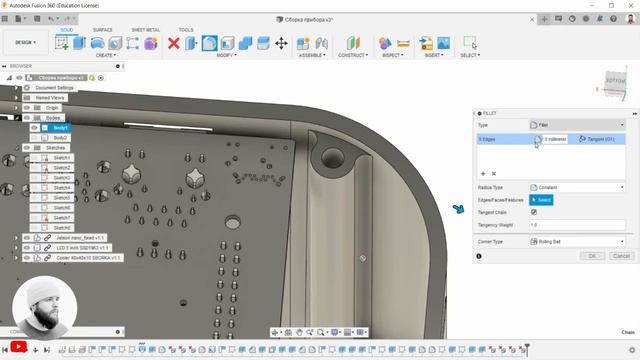Switch to the TOOLS tab
The height and width of the screenshot is (360, 640).
coord(186,30)
